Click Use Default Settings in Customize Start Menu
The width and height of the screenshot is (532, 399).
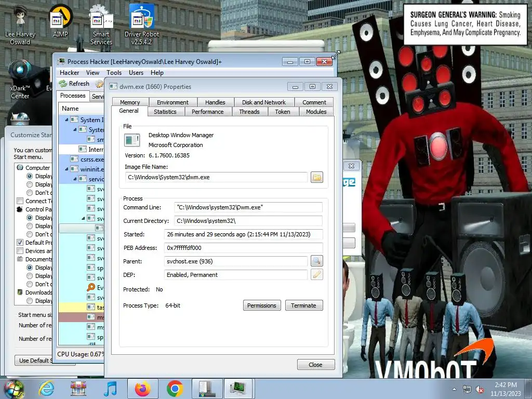[34, 361]
